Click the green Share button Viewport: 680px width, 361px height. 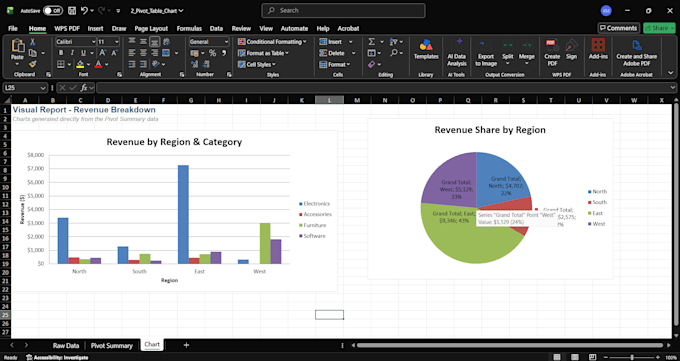click(659, 28)
